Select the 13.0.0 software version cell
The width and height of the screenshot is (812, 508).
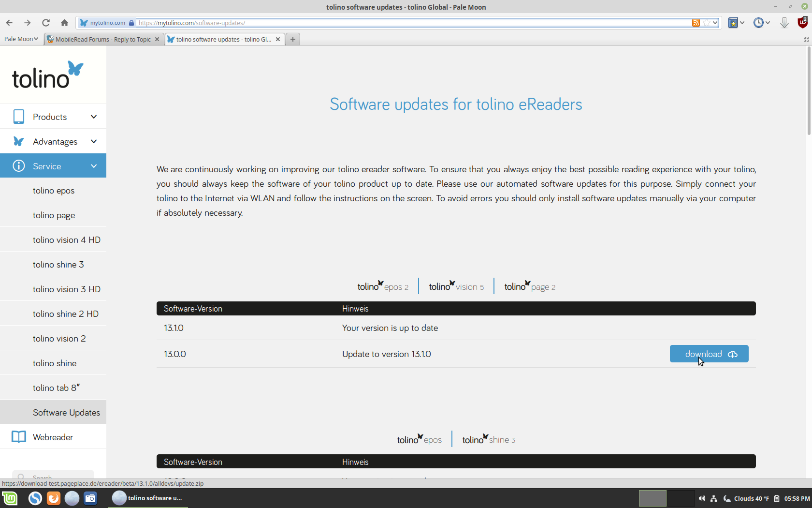tap(175, 354)
